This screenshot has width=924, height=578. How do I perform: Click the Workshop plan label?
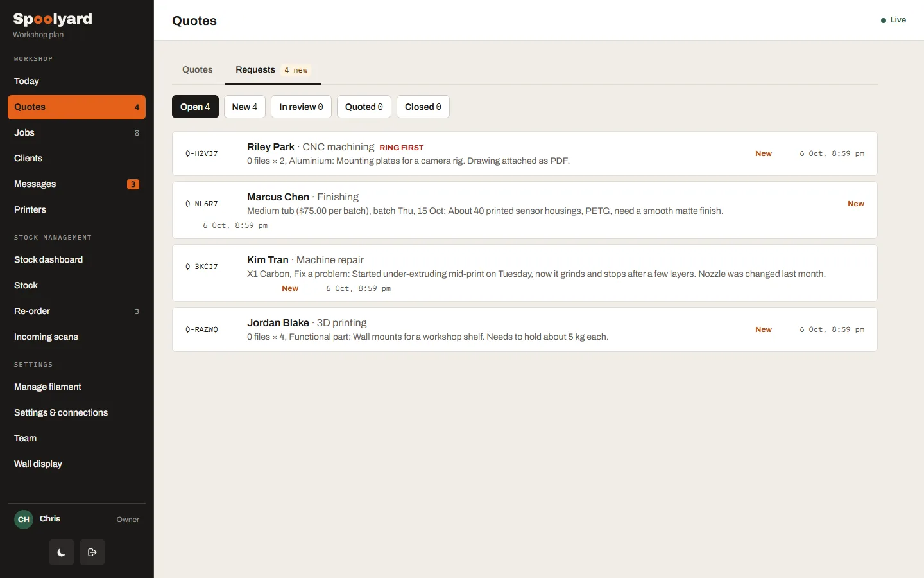pyautogui.click(x=38, y=35)
